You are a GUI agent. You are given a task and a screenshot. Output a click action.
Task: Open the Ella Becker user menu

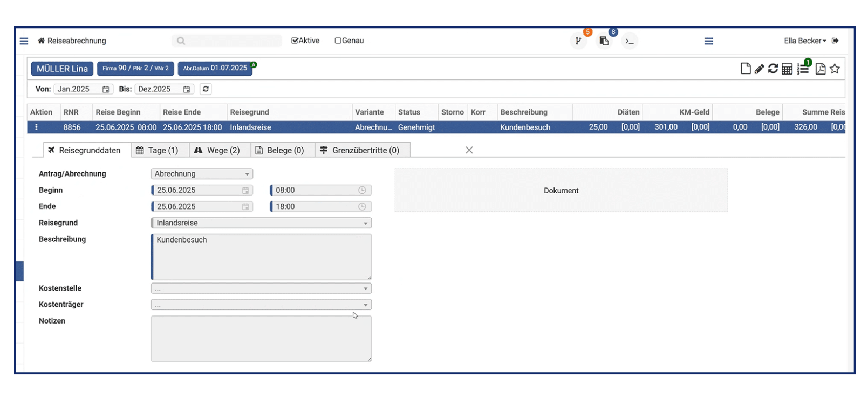coord(805,41)
